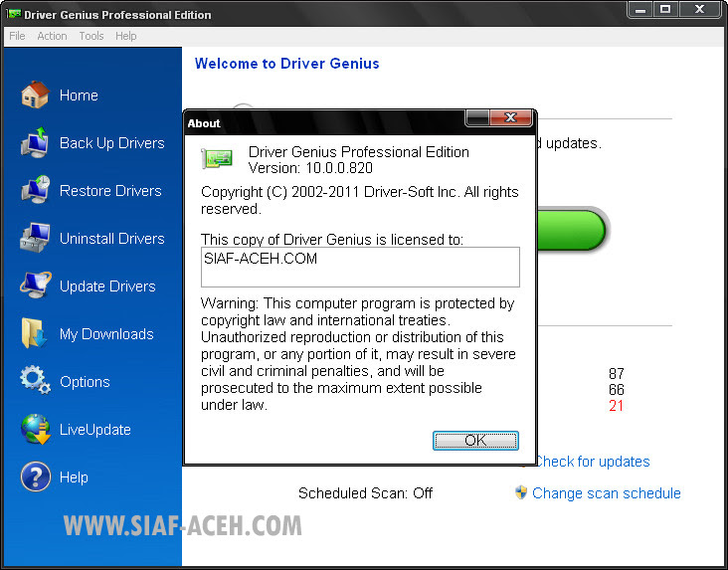Open the Help menu in menu bar
Viewport: 728px width, 570px height.
(x=126, y=36)
